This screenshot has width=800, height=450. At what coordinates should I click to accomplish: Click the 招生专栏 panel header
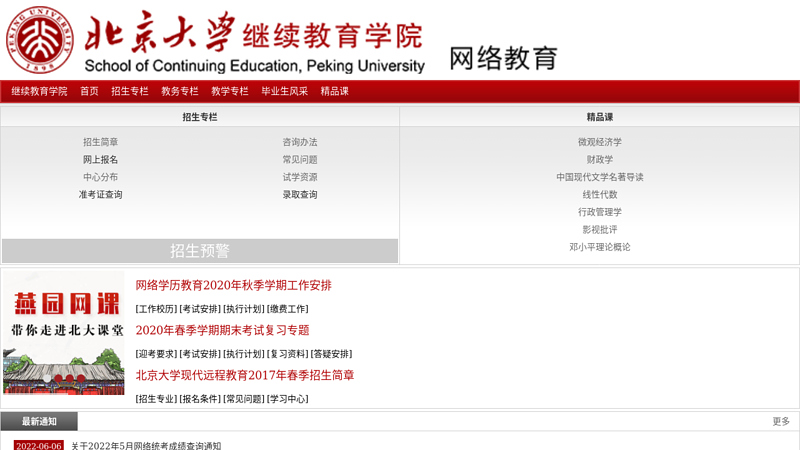click(200, 117)
